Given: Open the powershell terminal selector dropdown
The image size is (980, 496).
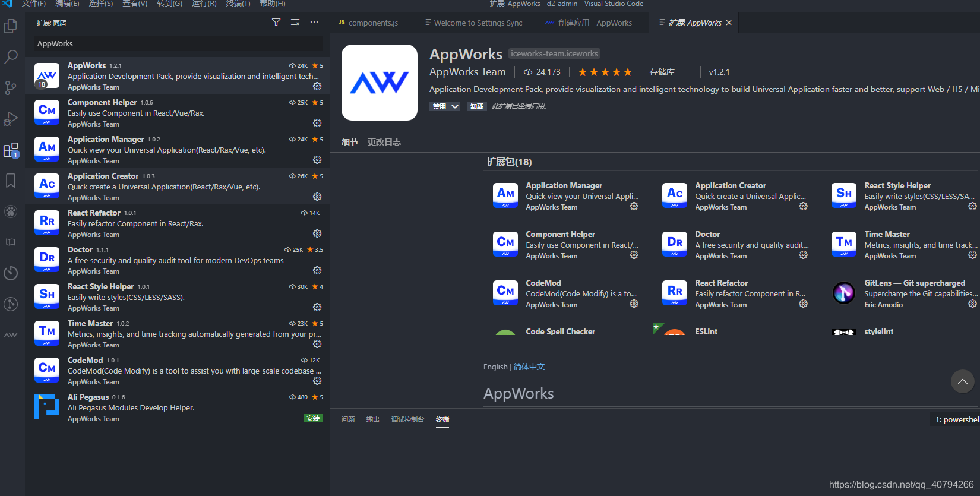Looking at the screenshot, I should pos(957,419).
